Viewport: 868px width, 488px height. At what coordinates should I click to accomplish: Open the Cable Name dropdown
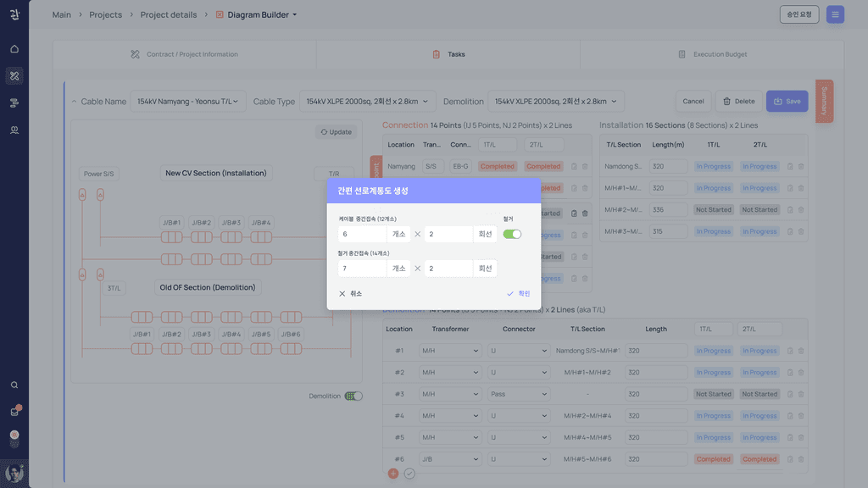pyautogui.click(x=187, y=102)
